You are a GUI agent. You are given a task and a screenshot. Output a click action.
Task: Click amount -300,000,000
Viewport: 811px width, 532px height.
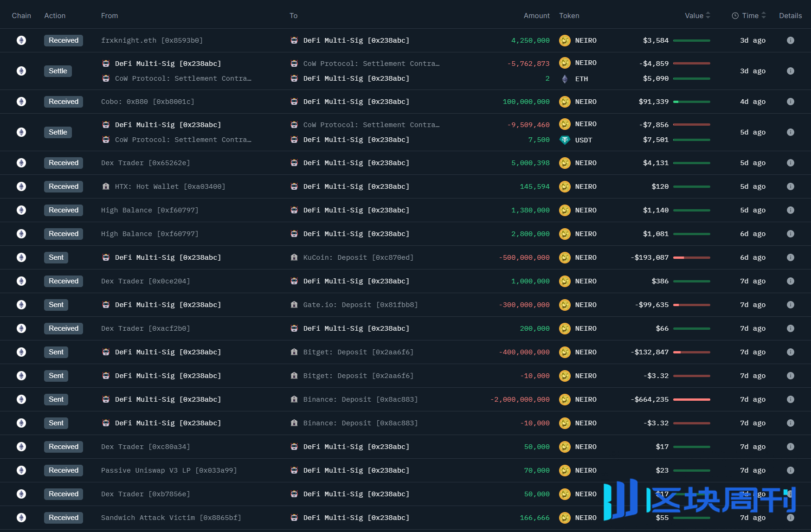(x=524, y=305)
